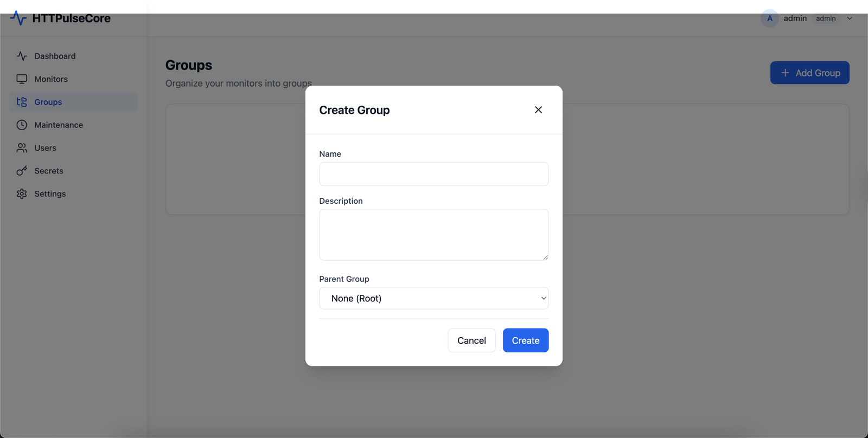
Task: Click the Secrets key icon
Action: tap(22, 171)
